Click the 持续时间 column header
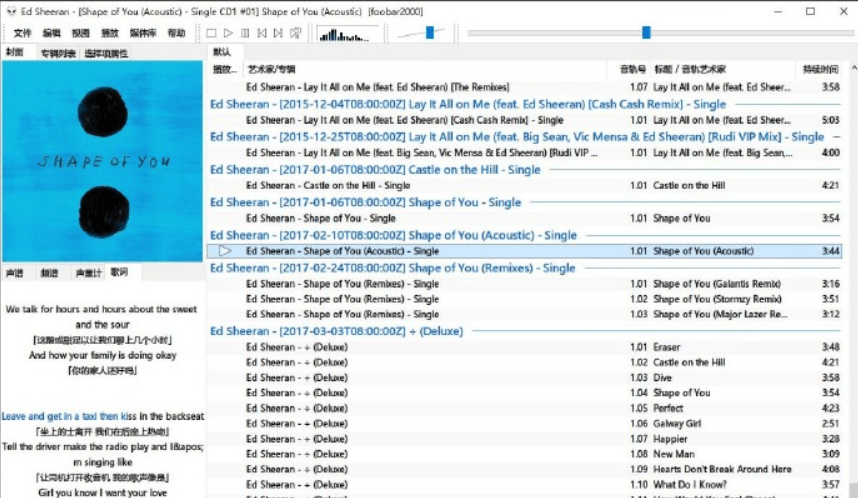This screenshot has height=498, width=858. (820, 69)
